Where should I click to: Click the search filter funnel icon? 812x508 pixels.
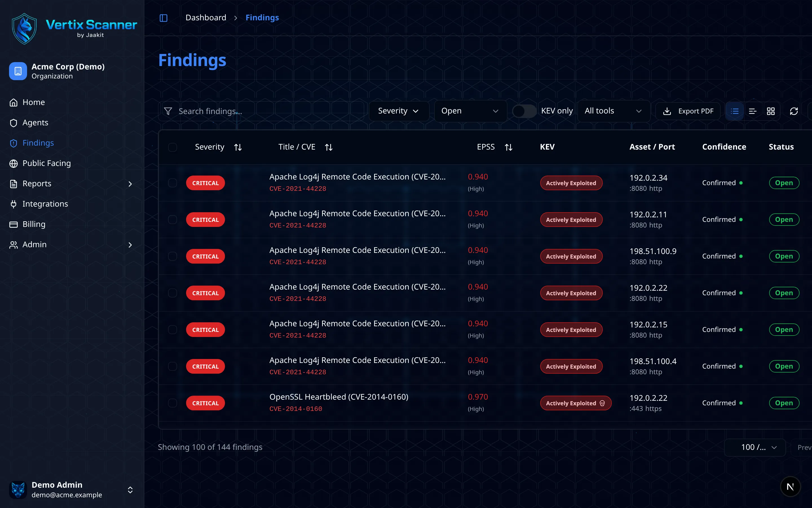coord(168,111)
